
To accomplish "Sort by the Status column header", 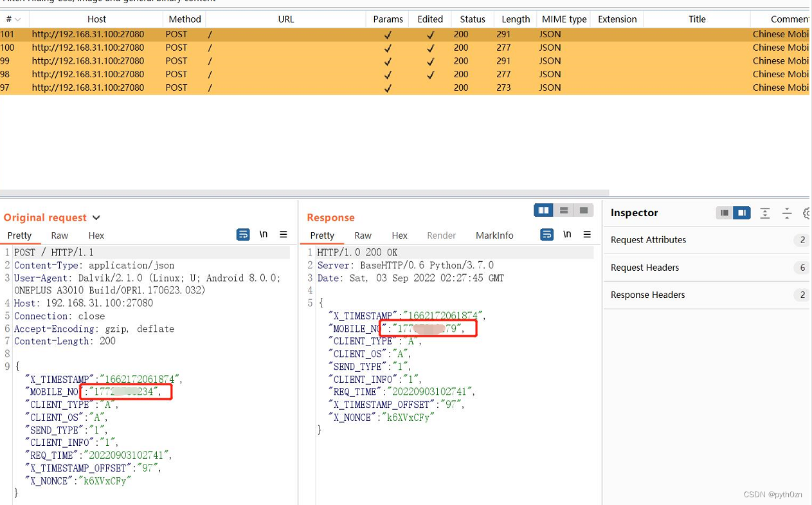I will click(473, 19).
